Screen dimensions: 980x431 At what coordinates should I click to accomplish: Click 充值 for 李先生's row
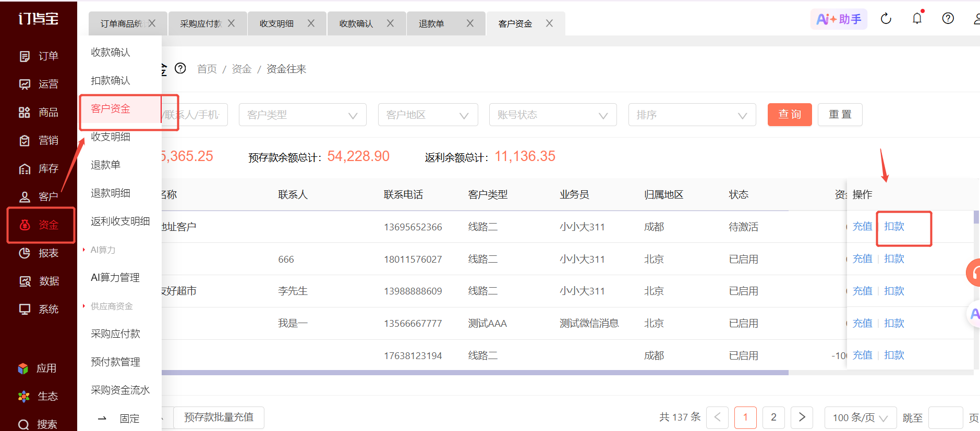[x=862, y=291]
